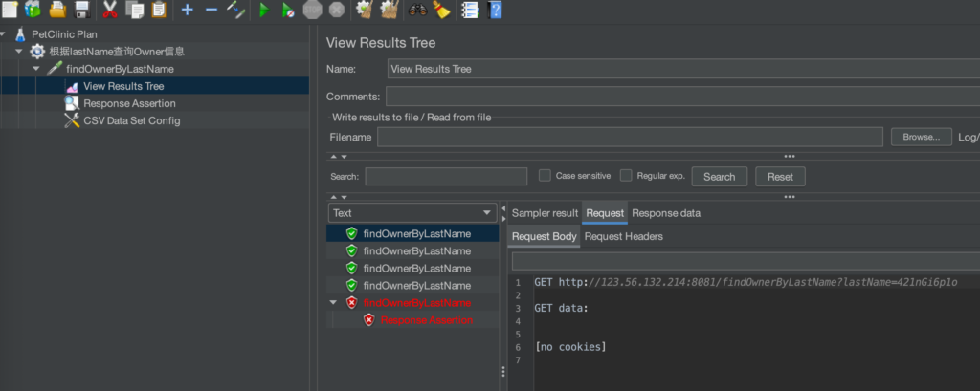This screenshot has width=980, height=391.
Task: Collapse the failed red result's arrow
Action: point(334,303)
